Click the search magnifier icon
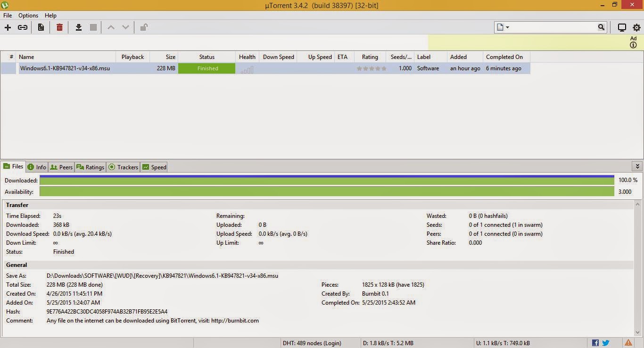Viewport: 644px width, 348px height. [x=601, y=27]
